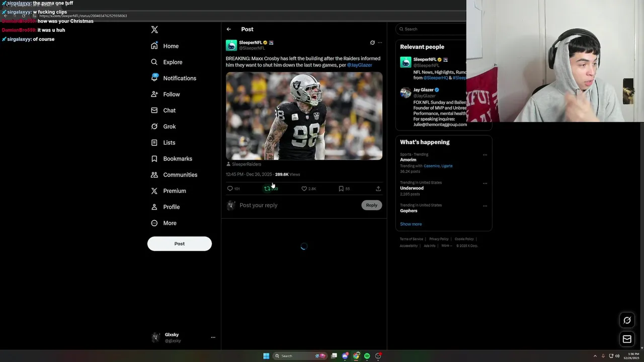This screenshot has height=362, width=644.
Task: Click the 289.6K Views count
Action: point(287,174)
